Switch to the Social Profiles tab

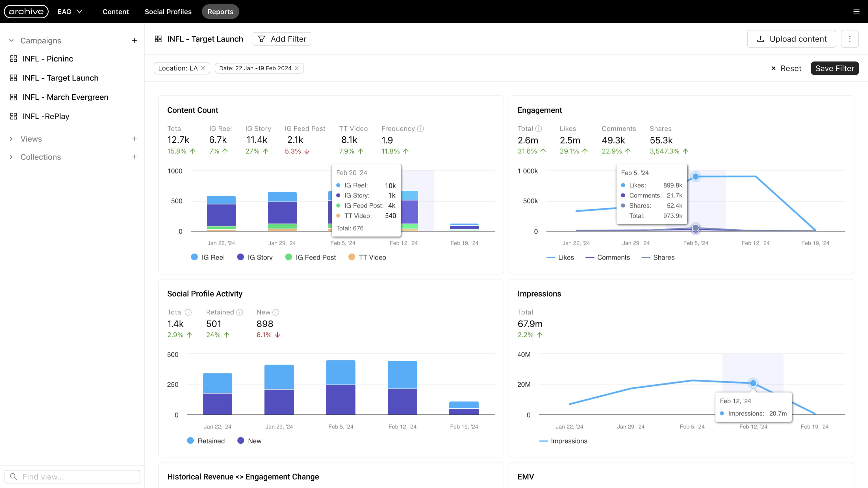pos(168,12)
